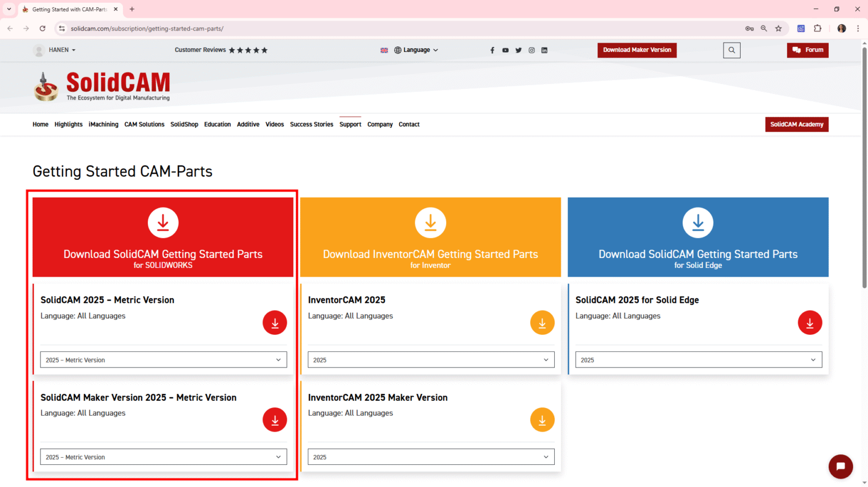Go to the Home menu item
This screenshot has width=868, height=487.
[x=40, y=125]
